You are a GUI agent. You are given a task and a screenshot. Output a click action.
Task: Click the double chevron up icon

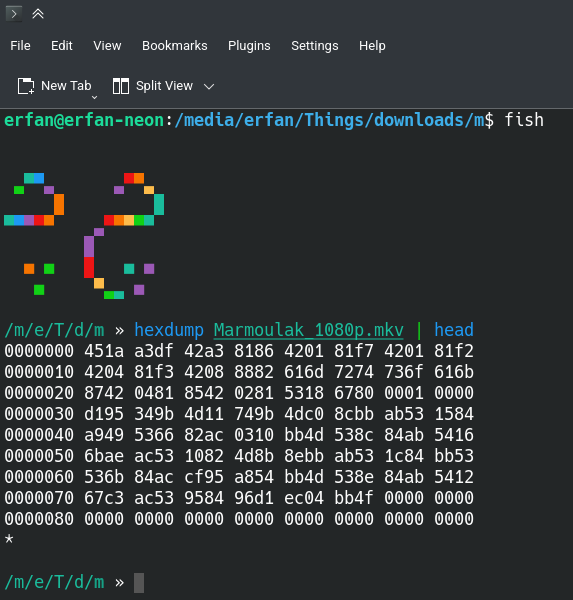coord(38,14)
